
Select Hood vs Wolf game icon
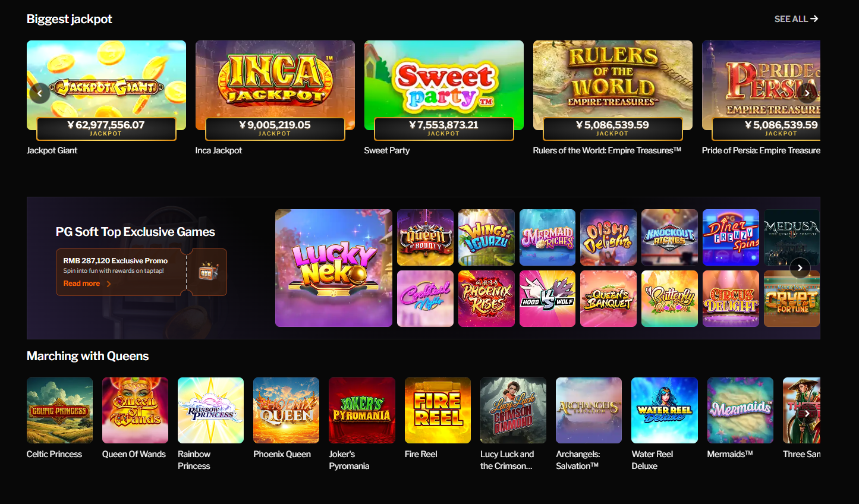[548, 298]
